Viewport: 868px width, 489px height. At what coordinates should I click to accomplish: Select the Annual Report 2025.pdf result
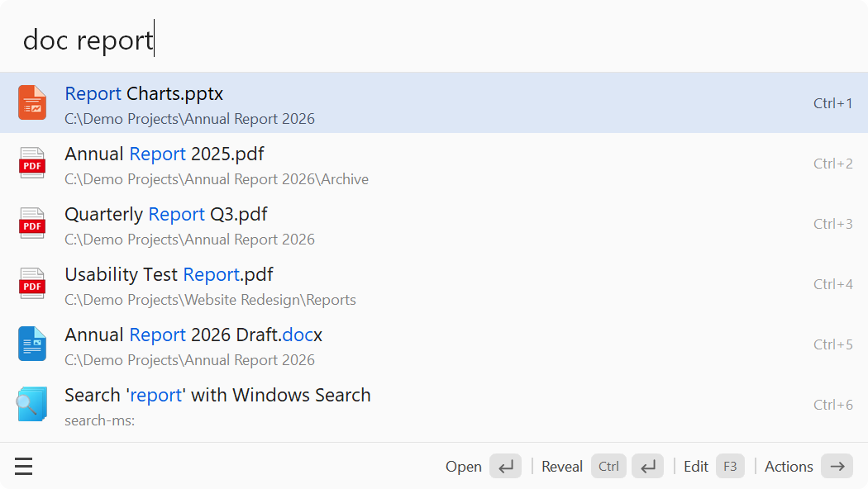click(x=434, y=163)
